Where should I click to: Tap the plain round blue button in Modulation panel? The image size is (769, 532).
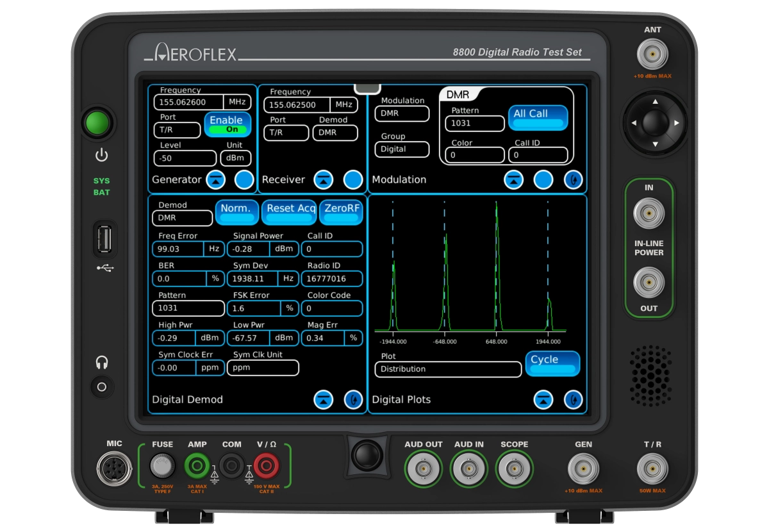pyautogui.click(x=543, y=180)
